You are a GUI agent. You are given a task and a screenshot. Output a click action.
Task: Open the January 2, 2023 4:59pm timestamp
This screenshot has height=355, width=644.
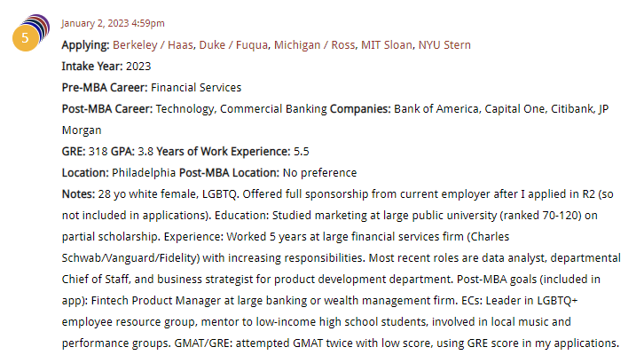(113, 23)
